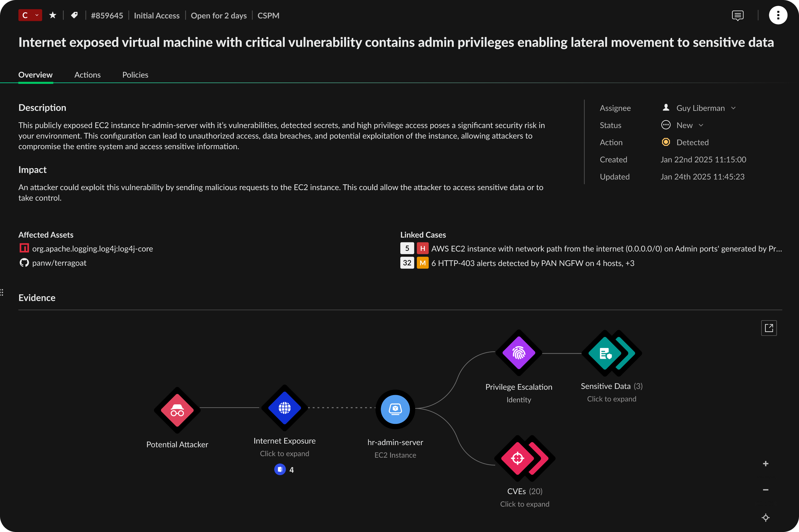The height and width of the screenshot is (532, 799).
Task: Expand the evidence graph to full view
Action: 769,328
